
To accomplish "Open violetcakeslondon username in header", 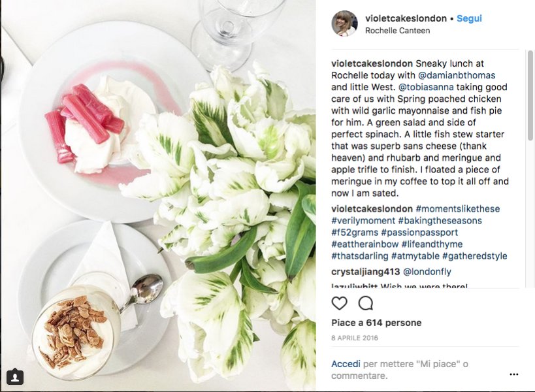I will (x=406, y=18).
